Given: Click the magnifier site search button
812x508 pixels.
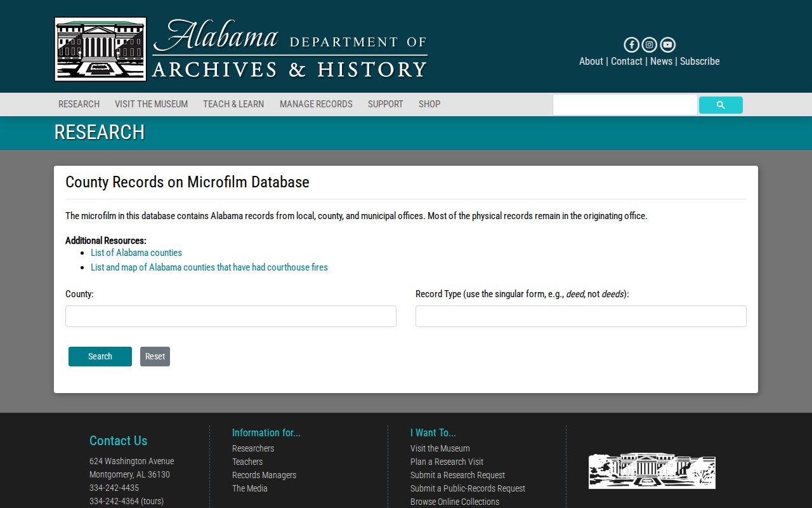Looking at the screenshot, I should (x=721, y=105).
